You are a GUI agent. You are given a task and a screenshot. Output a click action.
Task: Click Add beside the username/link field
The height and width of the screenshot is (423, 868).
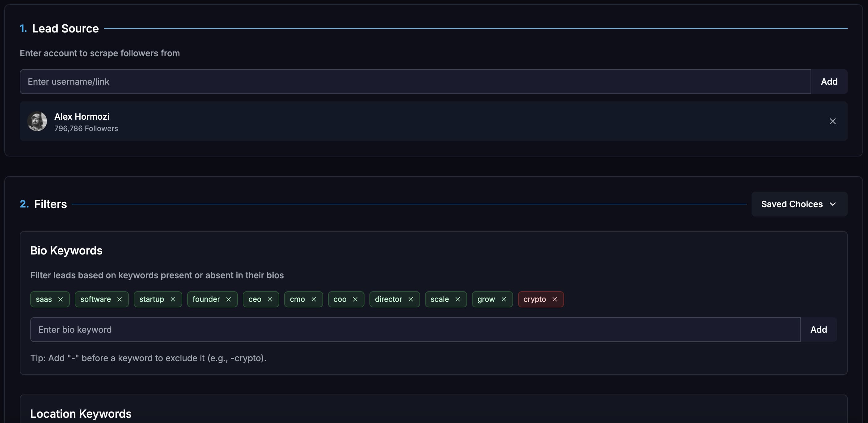click(x=829, y=81)
